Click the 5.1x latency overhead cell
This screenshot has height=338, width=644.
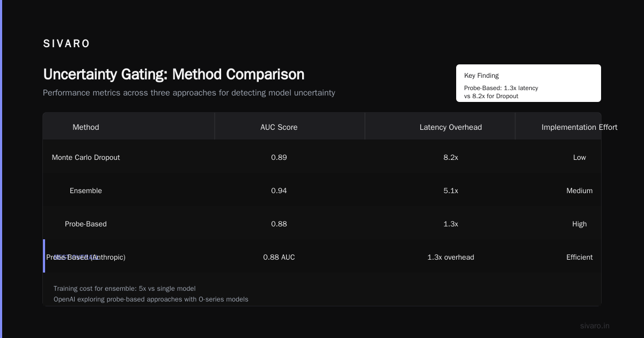point(451,190)
